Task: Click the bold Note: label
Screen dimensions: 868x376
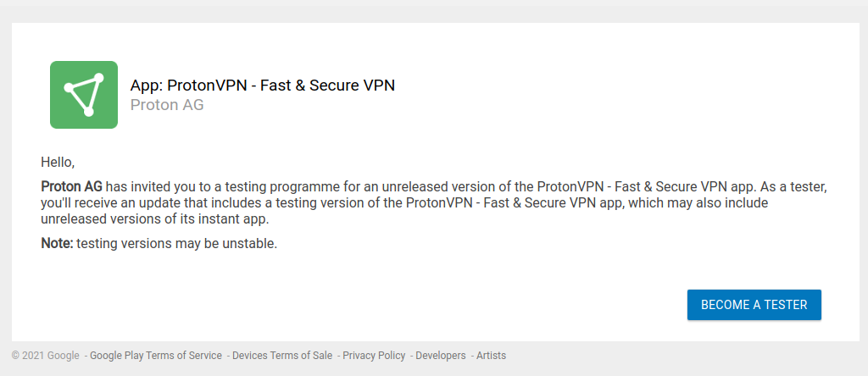Action: coord(57,243)
